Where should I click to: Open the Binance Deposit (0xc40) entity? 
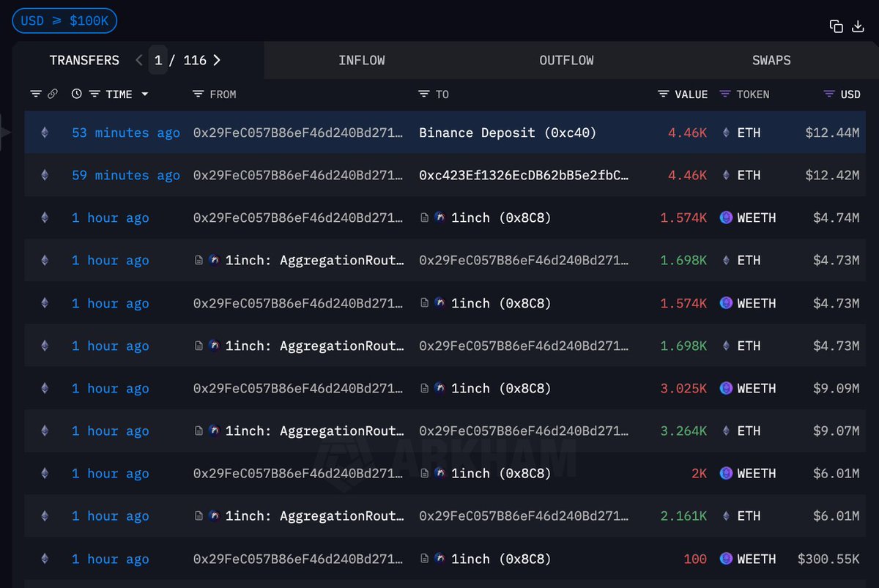[508, 133]
